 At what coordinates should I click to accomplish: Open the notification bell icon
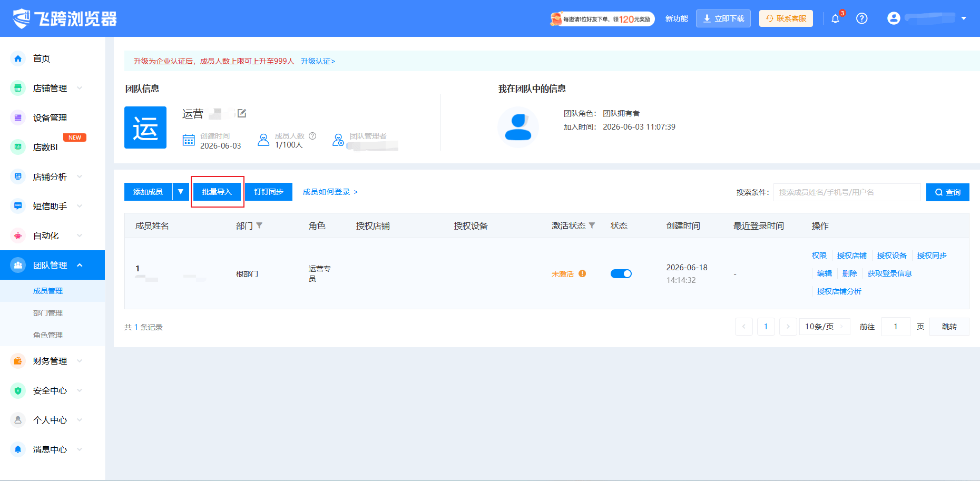(835, 19)
